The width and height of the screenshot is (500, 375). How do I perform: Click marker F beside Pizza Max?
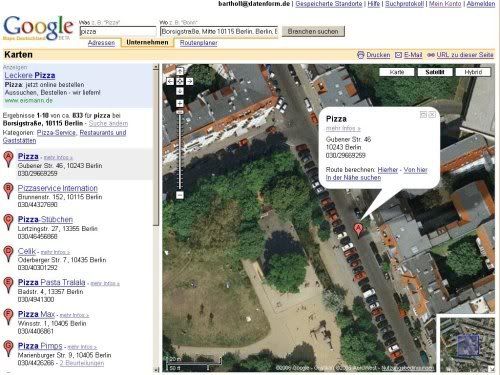[8, 317]
